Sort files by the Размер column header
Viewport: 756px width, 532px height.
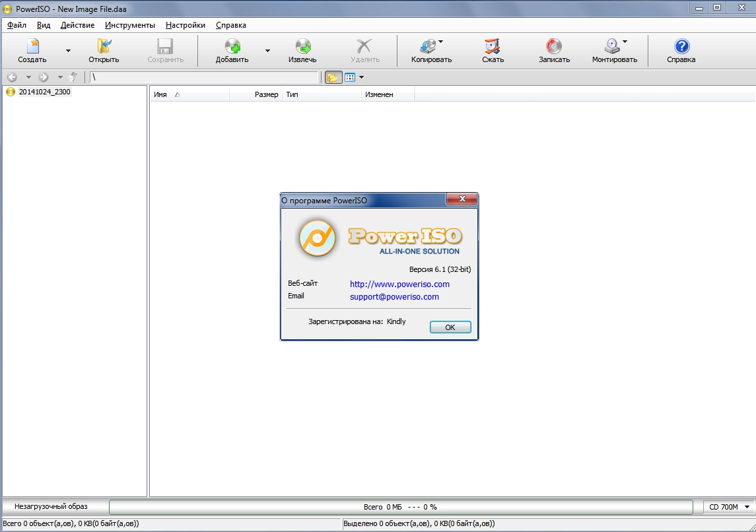coord(256,94)
